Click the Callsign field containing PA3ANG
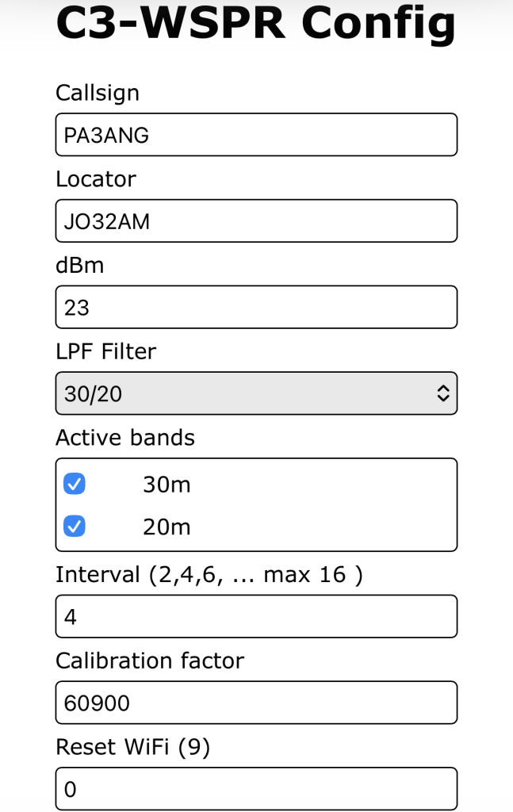Screen dimensions: 513x812 point(256,135)
